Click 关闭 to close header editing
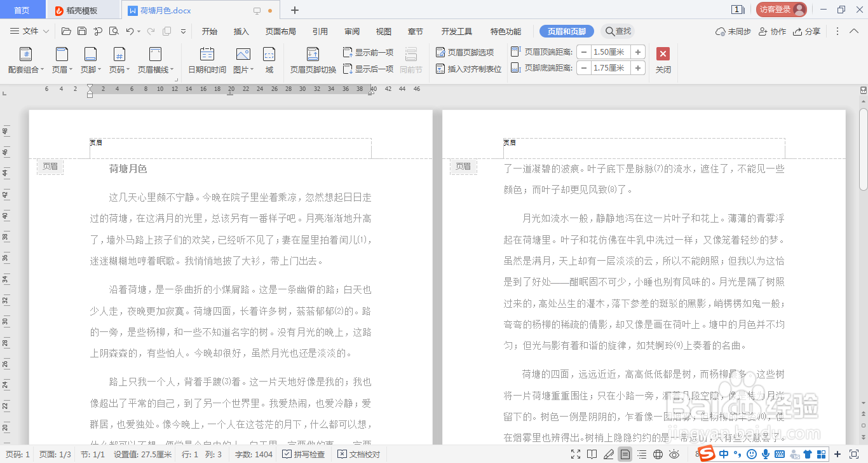This screenshot has height=463, width=868. tap(662, 59)
